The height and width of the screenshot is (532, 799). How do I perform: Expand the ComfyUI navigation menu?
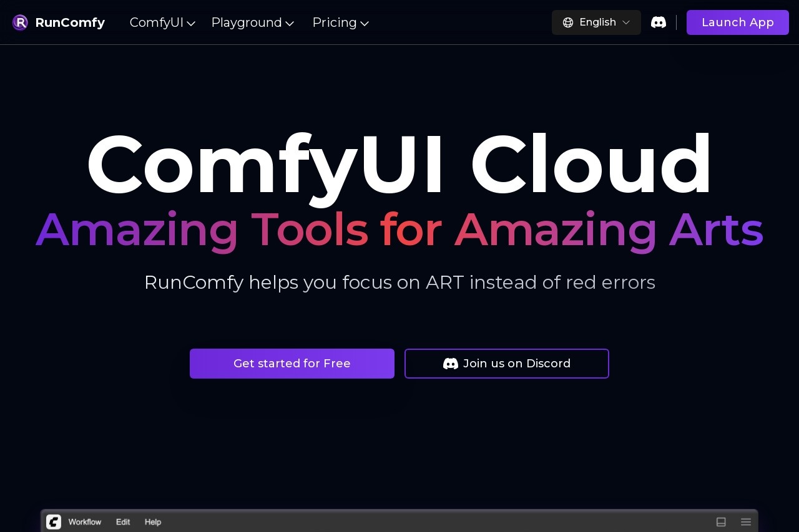click(x=162, y=22)
